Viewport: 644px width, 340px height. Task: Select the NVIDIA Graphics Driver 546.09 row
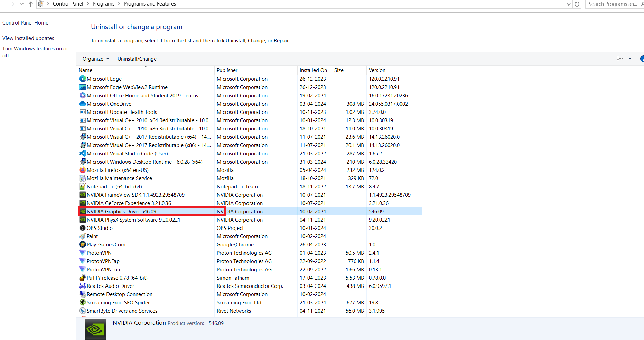tap(250, 212)
